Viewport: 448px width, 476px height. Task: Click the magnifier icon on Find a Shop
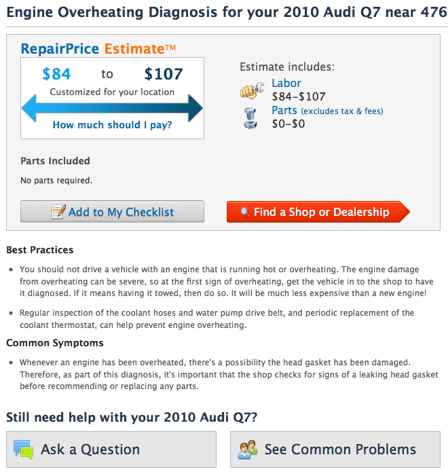pyautogui.click(x=244, y=212)
